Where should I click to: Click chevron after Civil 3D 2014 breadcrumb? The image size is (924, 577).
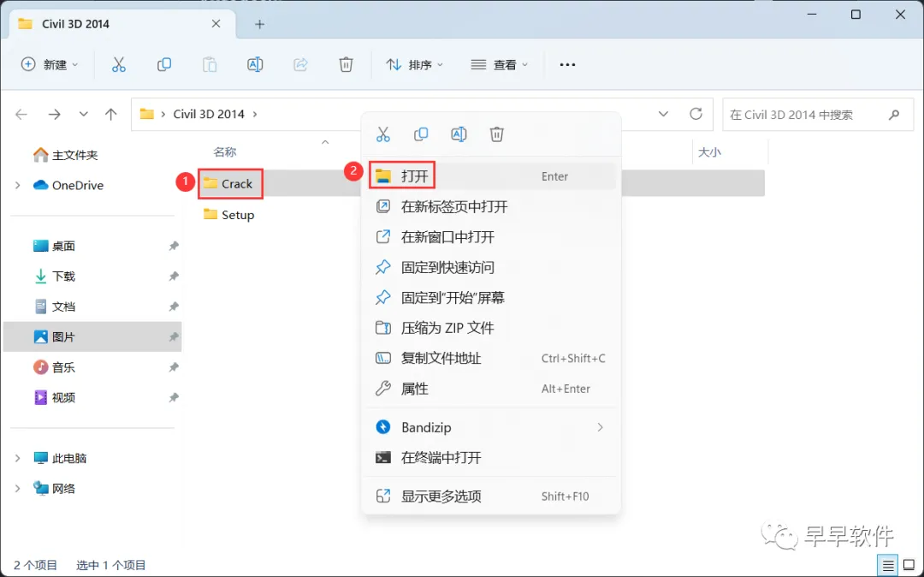click(255, 115)
